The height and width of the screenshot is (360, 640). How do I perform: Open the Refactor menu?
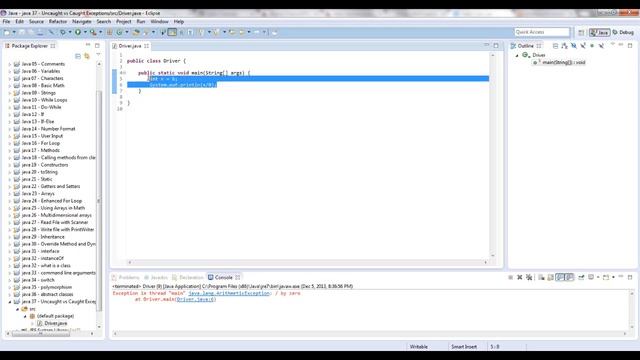[58, 22]
